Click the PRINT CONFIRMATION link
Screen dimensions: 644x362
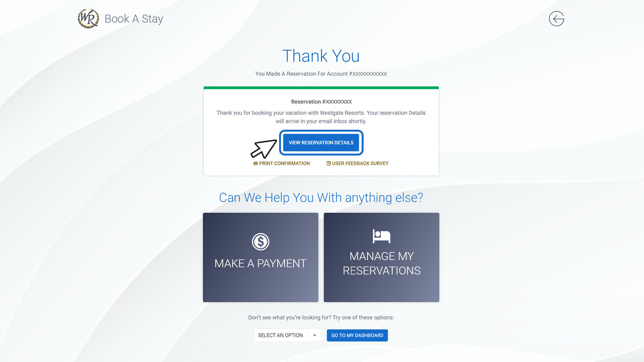pyautogui.click(x=281, y=163)
